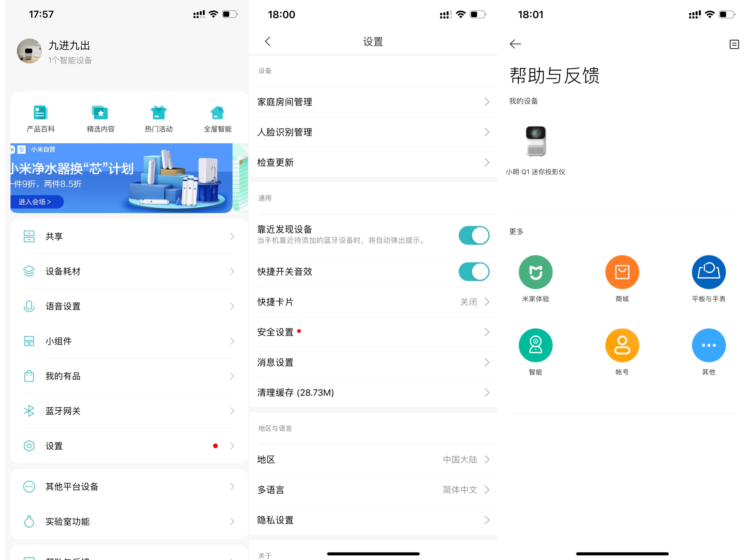Tap 小米净水器换"芯"计划 promo banner
747x560 pixels.
click(x=121, y=178)
